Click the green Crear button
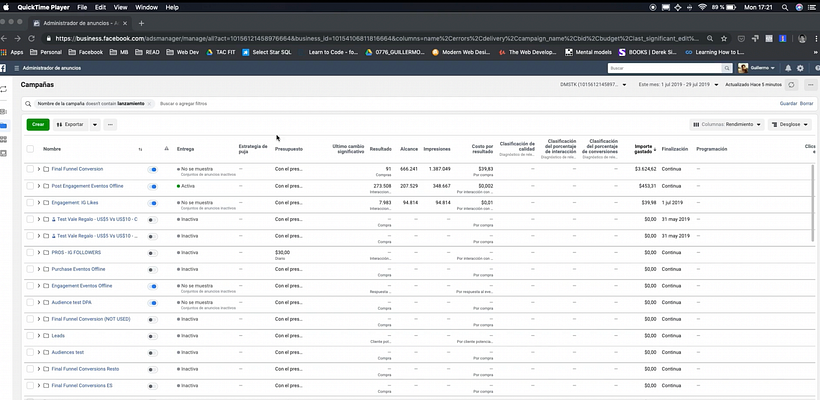820x400 pixels. click(38, 124)
